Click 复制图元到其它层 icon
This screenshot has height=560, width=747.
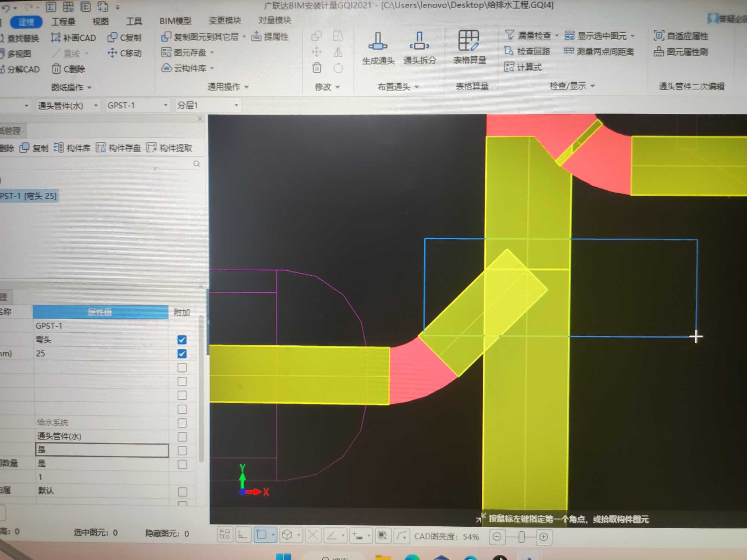click(x=166, y=37)
